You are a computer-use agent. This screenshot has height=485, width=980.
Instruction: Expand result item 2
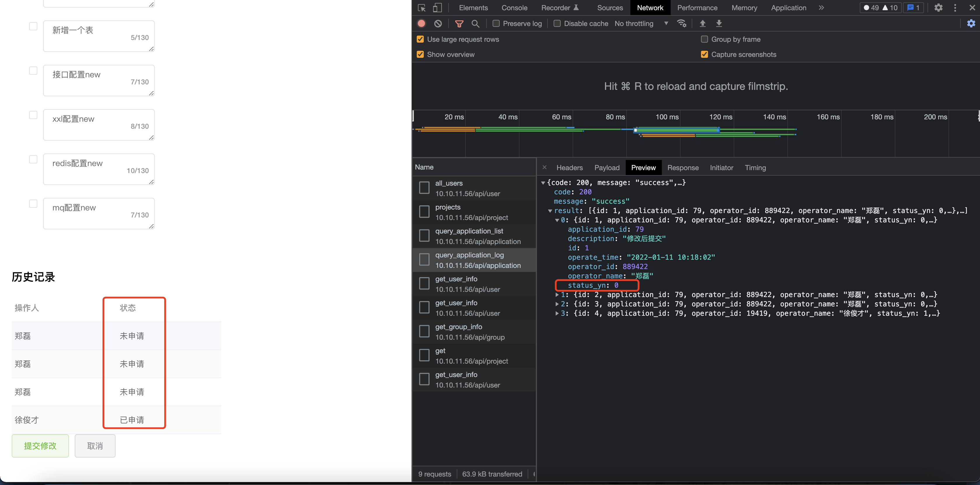(x=557, y=304)
